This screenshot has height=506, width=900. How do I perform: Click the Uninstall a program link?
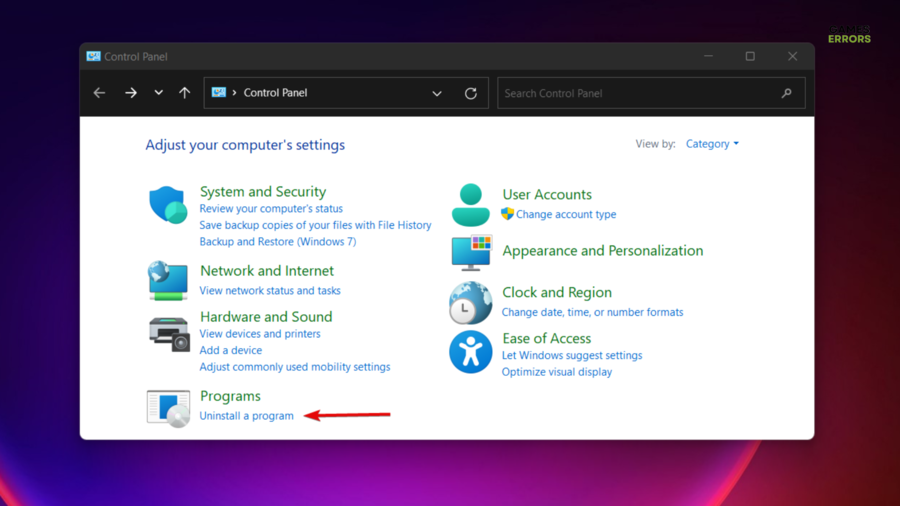(247, 416)
